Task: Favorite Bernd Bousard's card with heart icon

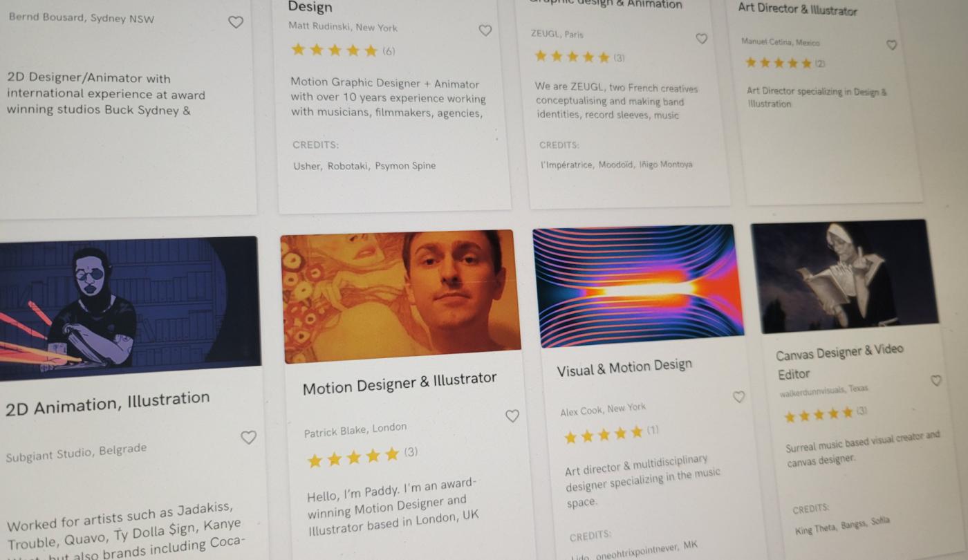Action: click(236, 22)
